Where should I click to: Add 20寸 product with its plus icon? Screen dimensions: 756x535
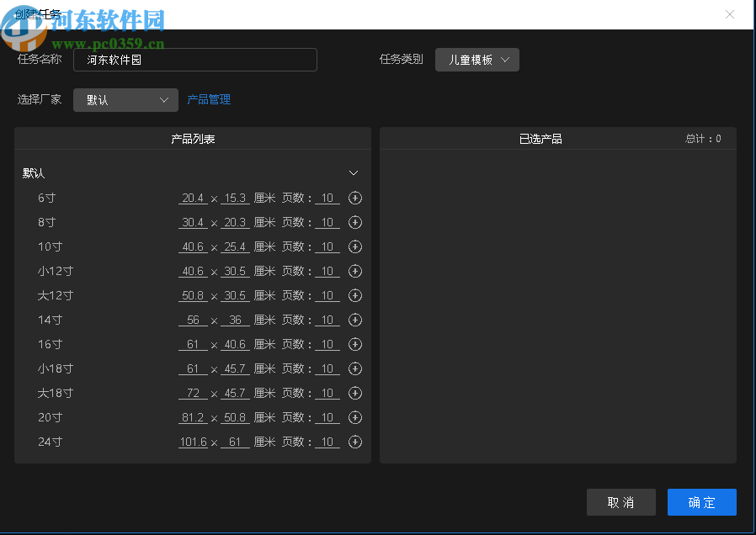click(354, 417)
